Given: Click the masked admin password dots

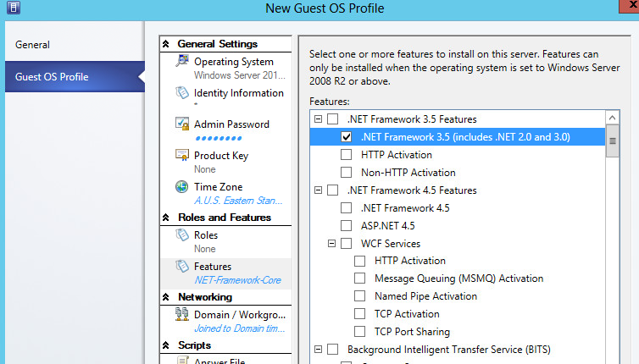Looking at the screenshot, I should pos(219,139).
